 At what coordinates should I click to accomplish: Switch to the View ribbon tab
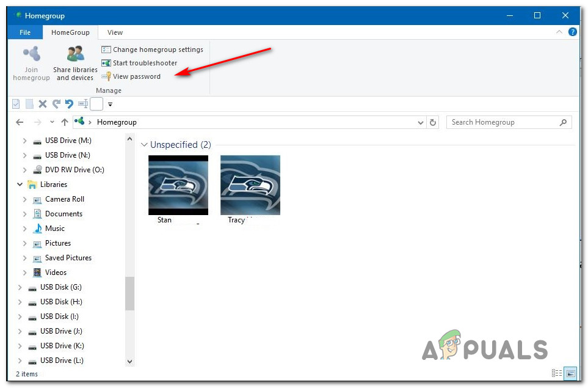point(115,32)
